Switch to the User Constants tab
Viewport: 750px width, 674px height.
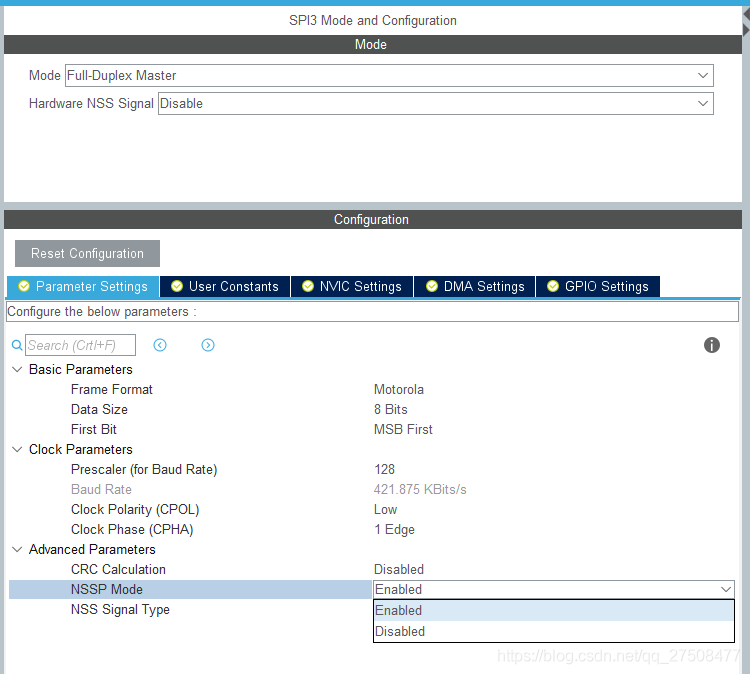pyautogui.click(x=225, y=286)
